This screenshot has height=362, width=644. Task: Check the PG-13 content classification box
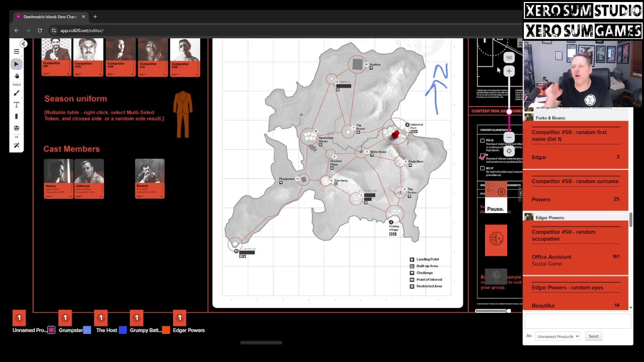(482, 141)
